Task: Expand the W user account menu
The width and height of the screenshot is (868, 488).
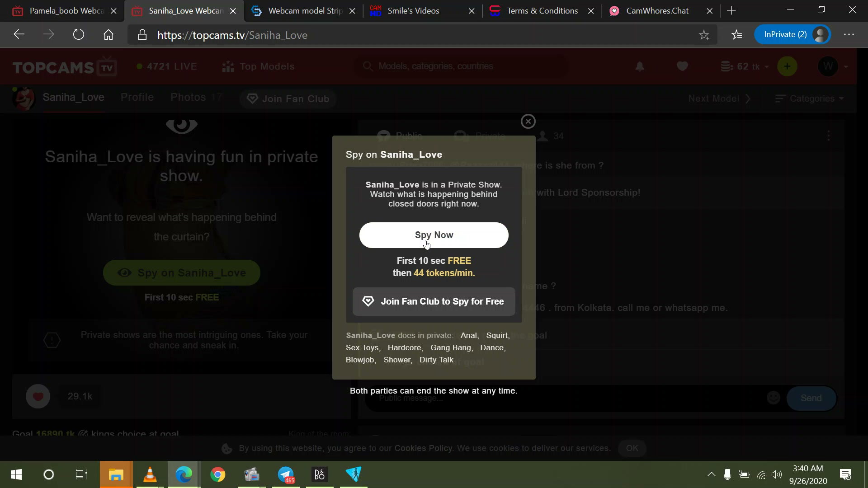Action: point(833,66)
